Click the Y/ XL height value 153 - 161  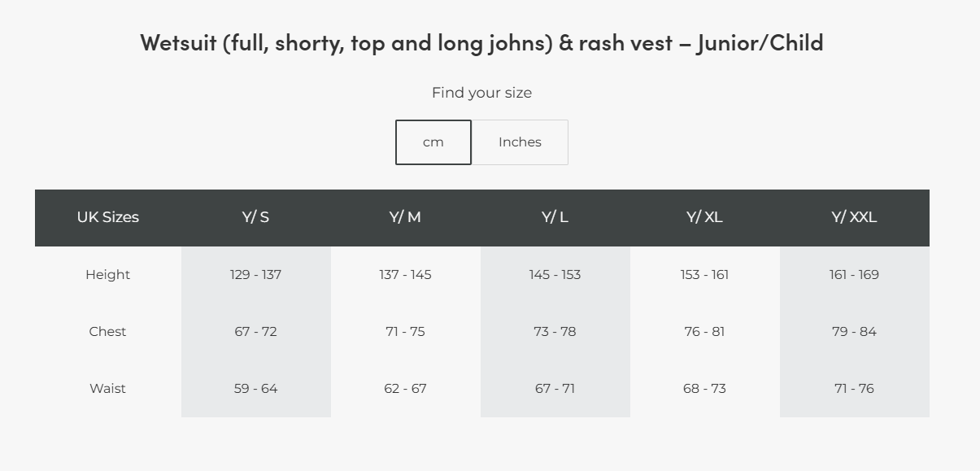point(704,275)
